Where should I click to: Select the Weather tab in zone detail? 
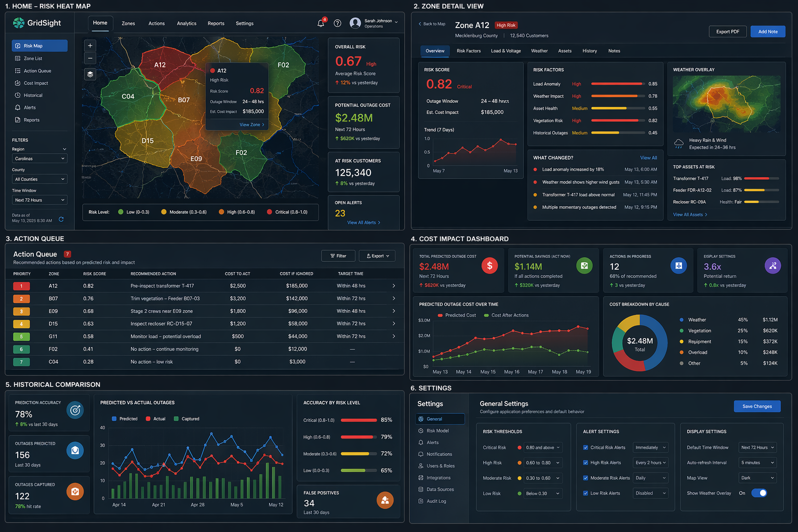539,51
